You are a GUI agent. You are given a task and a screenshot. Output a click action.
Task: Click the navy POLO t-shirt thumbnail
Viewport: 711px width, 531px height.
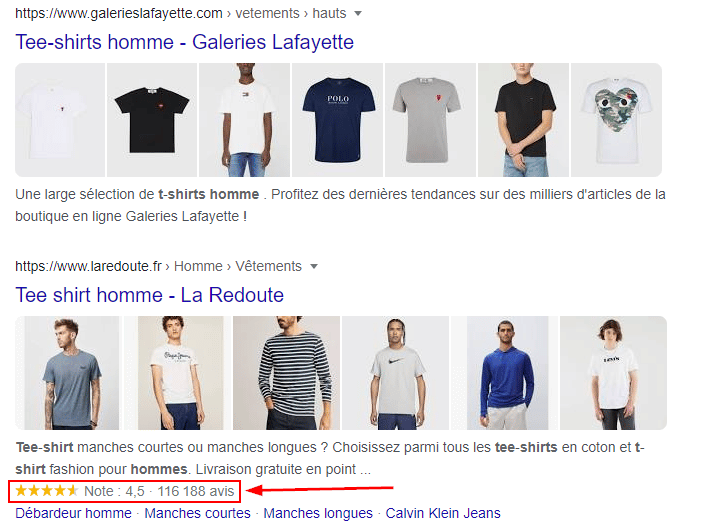335,120
